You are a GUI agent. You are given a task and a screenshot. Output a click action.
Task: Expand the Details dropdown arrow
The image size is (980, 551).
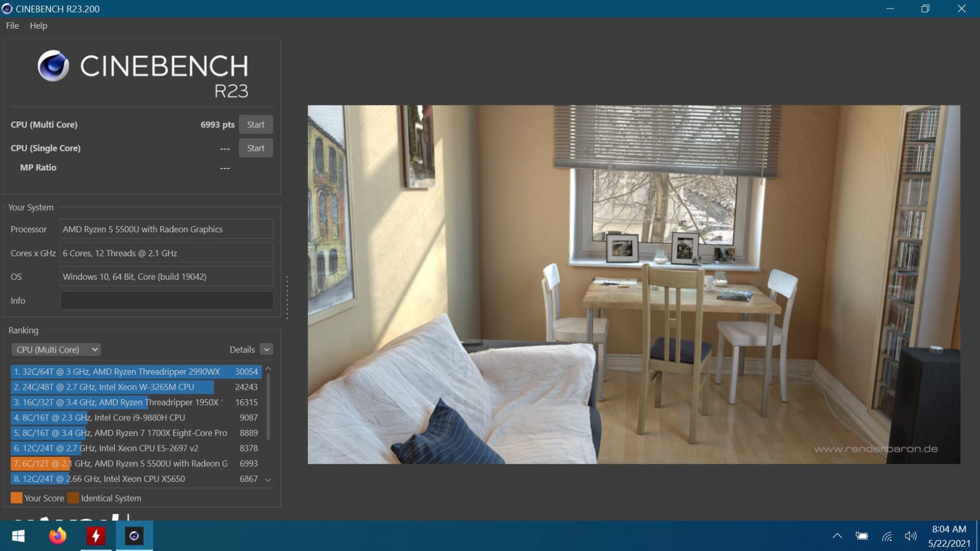point(266,350)
